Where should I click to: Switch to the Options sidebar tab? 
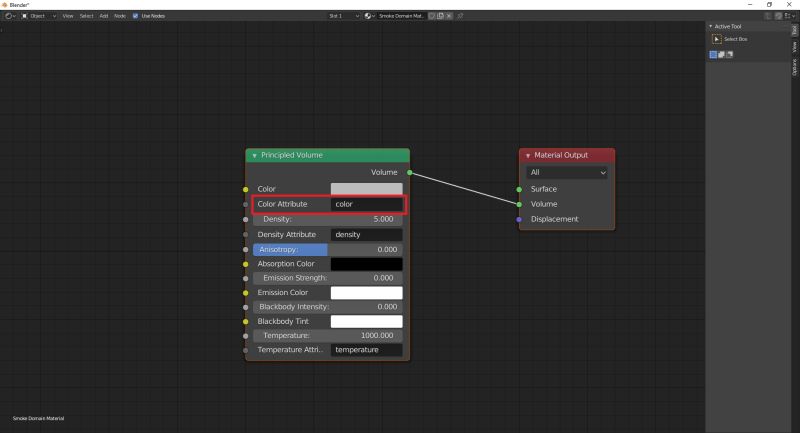point(794,67)
